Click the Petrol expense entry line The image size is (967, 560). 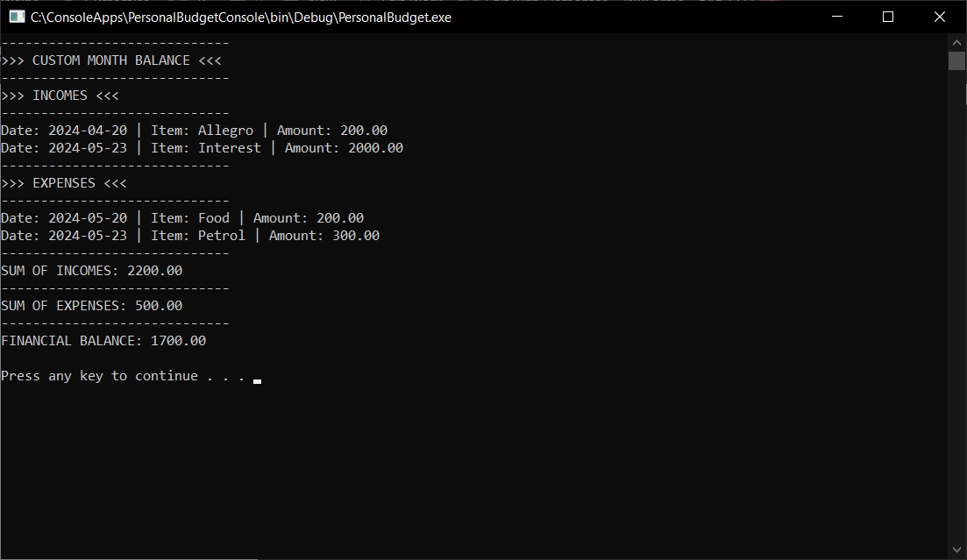click(190, 236)
